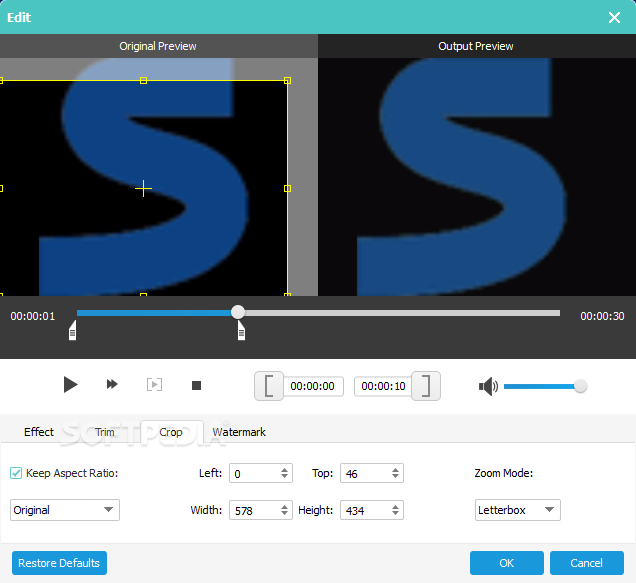Click the play-selection frame icon
Screen dimensions: 636x583
click(154, 385)
